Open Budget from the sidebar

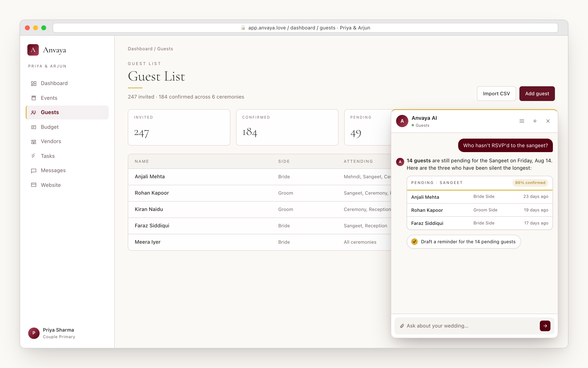pyautogui.click(x=67, y=127)
